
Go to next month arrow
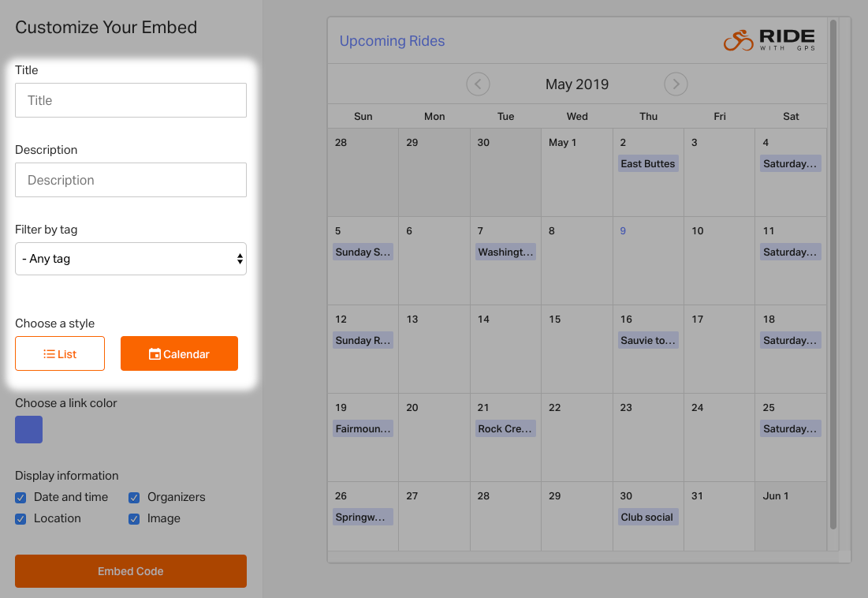point(676,84)
